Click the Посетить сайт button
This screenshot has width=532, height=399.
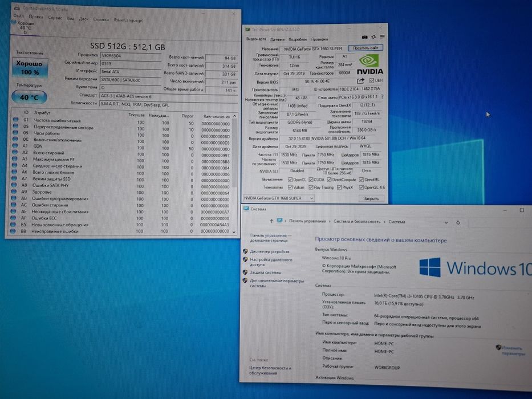coord(366,48)
